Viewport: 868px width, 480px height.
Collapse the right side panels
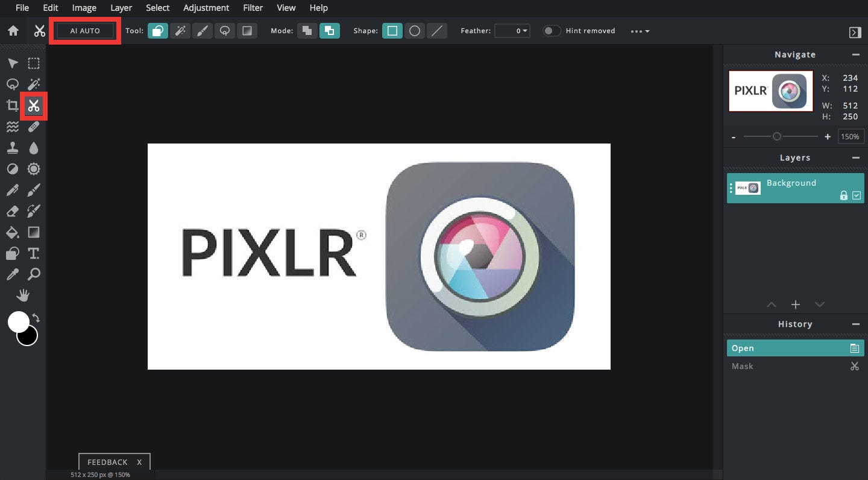click(x=855, y=32)
